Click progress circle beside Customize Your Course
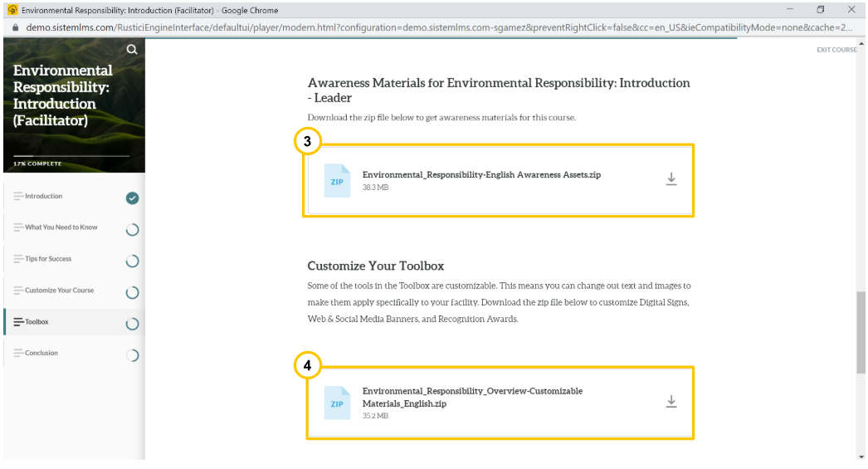This screenshot has height=469, width=868. click(x=132, y=292)
